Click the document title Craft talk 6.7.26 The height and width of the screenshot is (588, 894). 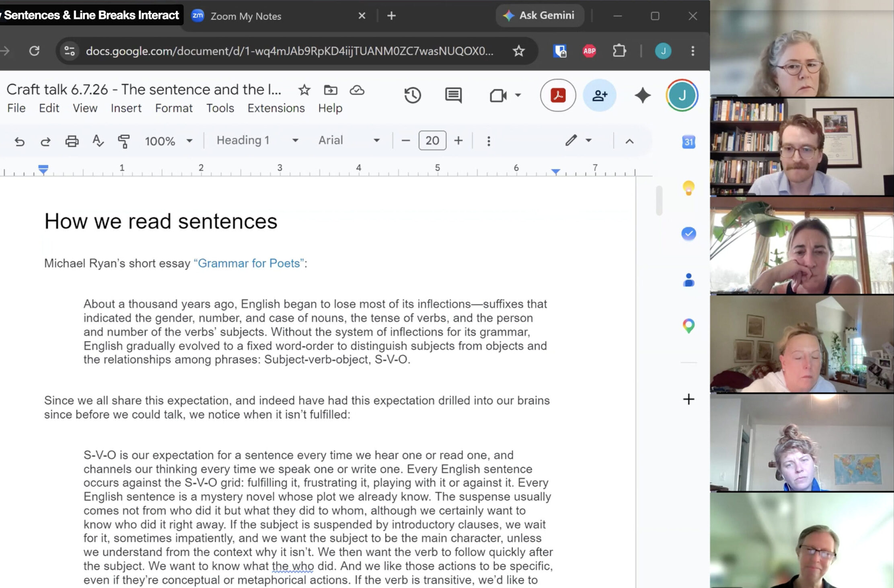pyautogui.click(x=144, y=90)
